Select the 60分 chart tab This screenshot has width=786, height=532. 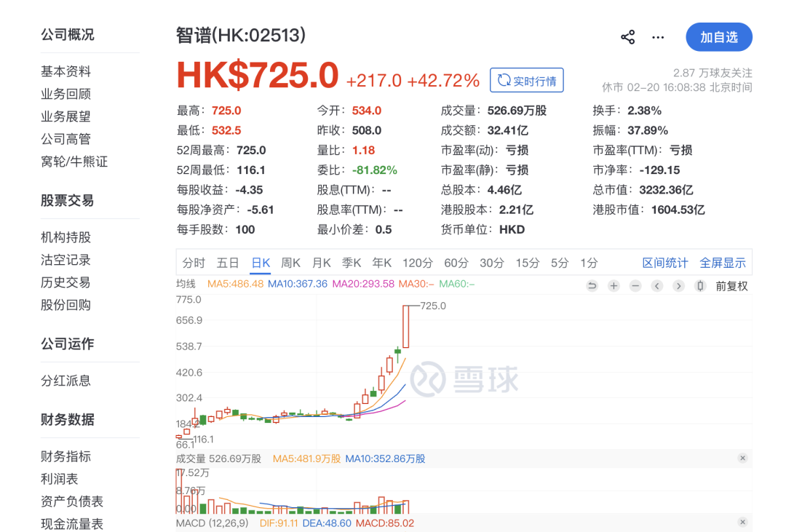[456, 263]
